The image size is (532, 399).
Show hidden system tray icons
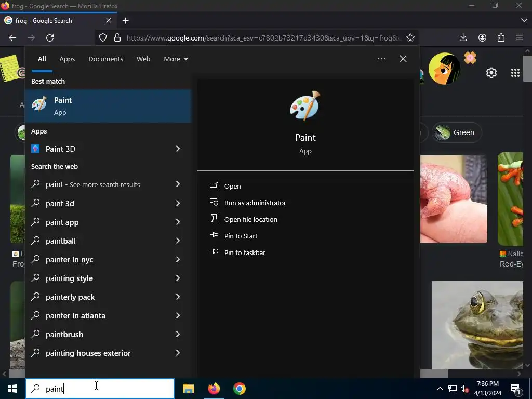[x=440, y=389]
